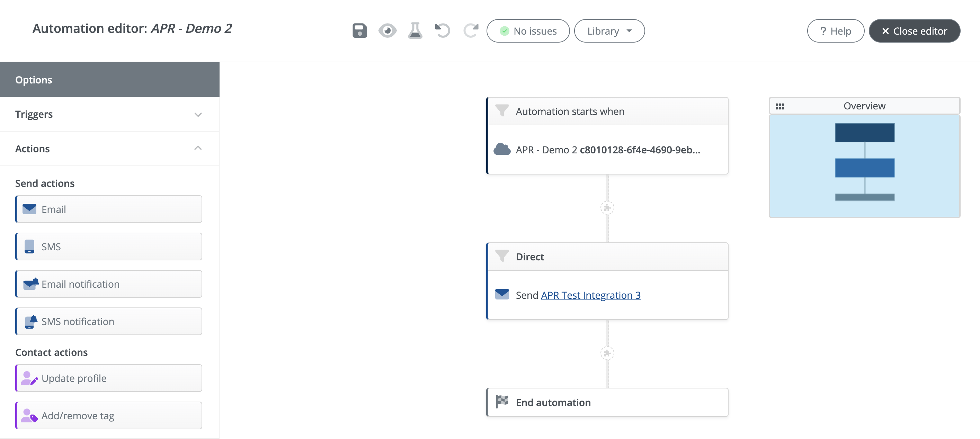Image resolution: width=980 pixels, height=439 pixels.
Task: Click the Email envelope icon in Send actions
Action: 29,209
